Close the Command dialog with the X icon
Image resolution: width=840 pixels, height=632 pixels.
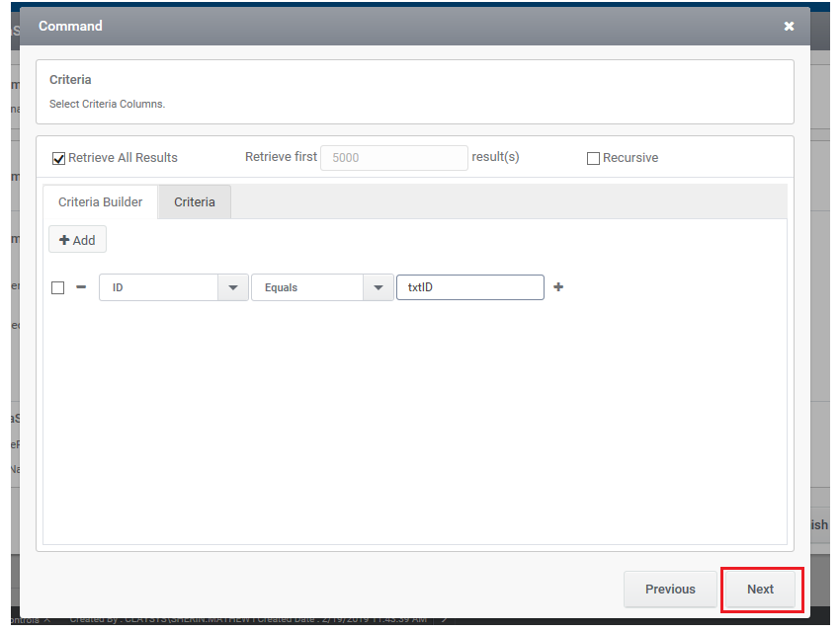(x=789, y=27)
